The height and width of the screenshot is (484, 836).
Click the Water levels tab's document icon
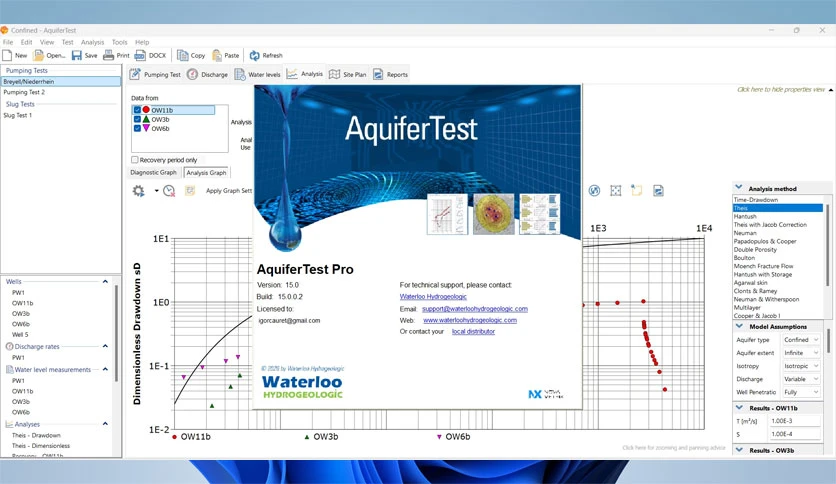click(x=239, y=74)
